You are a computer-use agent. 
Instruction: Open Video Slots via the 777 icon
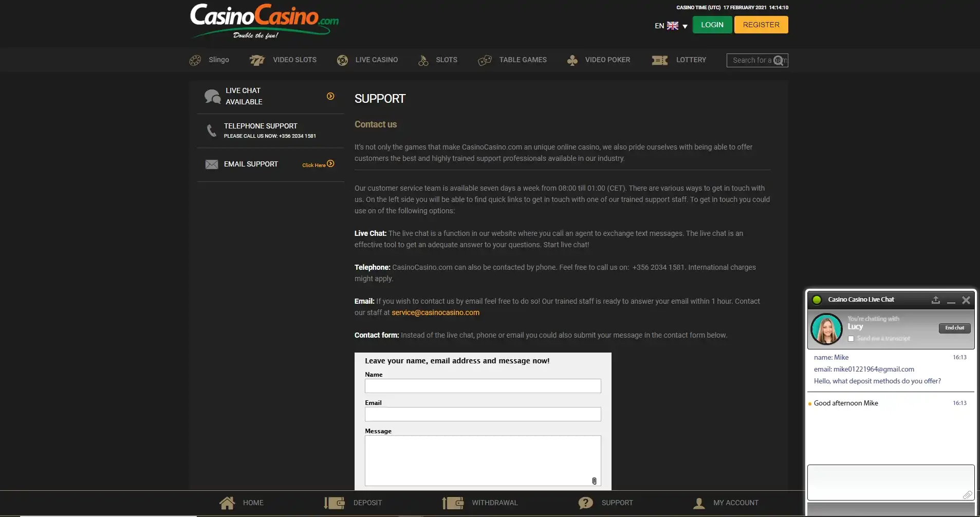257,60
